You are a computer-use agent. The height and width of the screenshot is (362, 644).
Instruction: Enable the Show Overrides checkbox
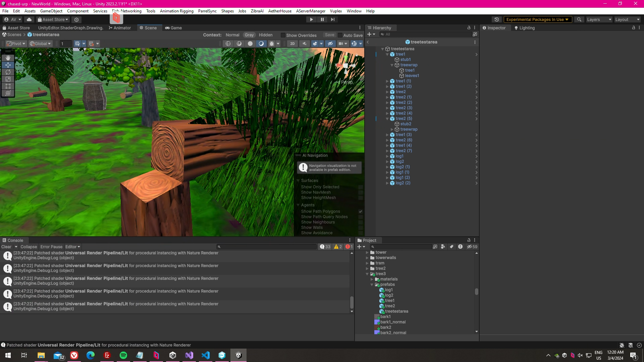click(x=283, y=35)
